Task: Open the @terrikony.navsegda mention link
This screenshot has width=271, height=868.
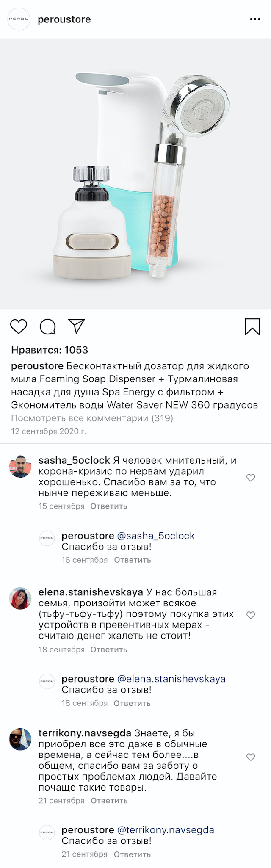Action: pyautogui.click(x=166, y=830)
